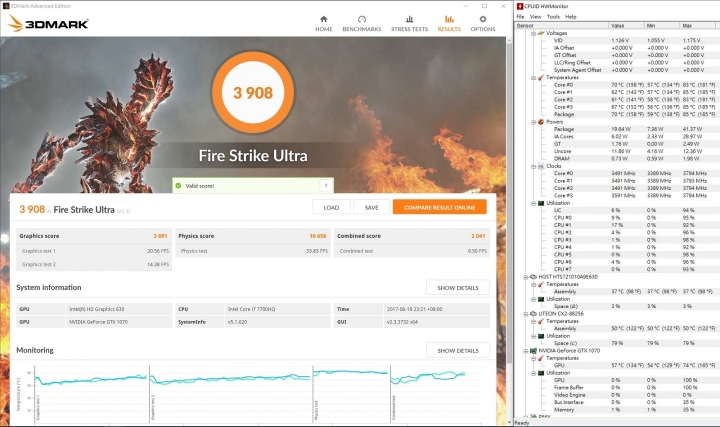Click the Powers flame icon

541,122
